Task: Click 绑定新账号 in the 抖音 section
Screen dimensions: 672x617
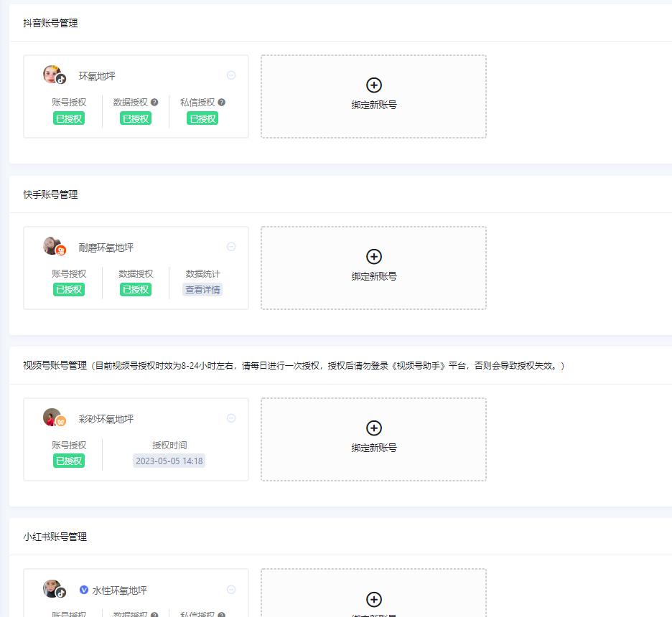Action: coord(373,105)
